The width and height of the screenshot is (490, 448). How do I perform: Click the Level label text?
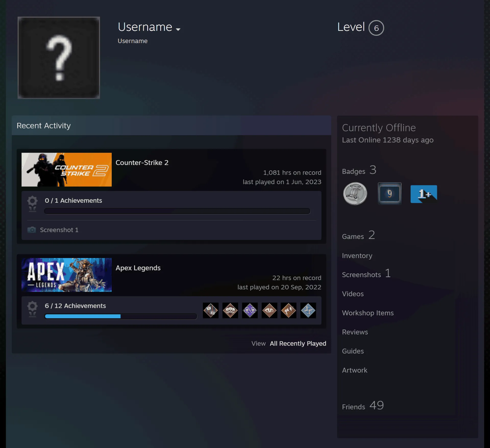351,27
